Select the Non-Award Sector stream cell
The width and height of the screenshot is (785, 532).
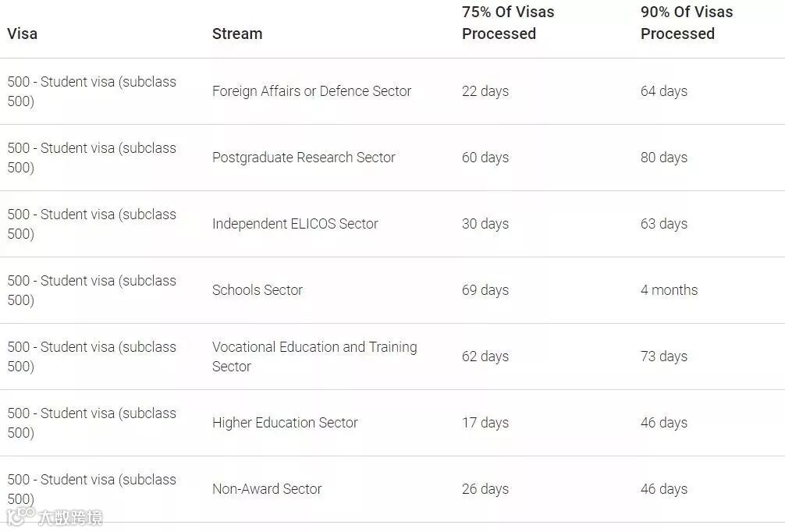tap(267, 489)
